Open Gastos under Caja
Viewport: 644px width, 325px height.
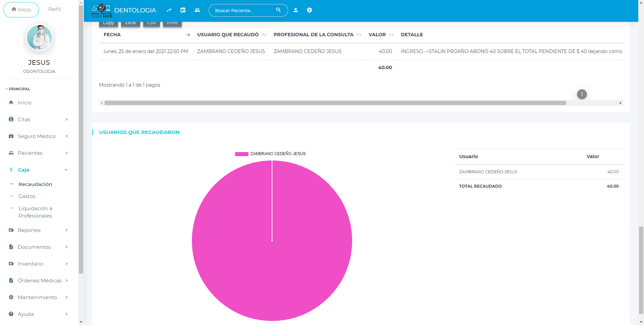[27, 196]
